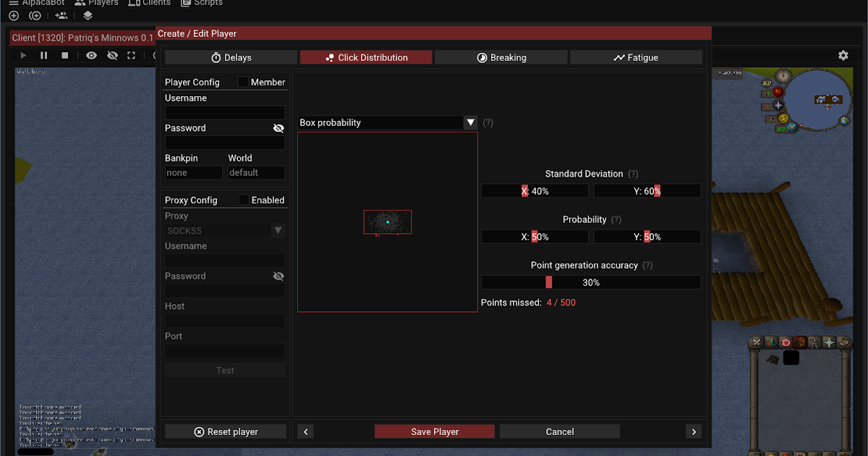868x456 pixels.
Task: Select the add group icon in toolbar
Action: click(x=62, y=15)
